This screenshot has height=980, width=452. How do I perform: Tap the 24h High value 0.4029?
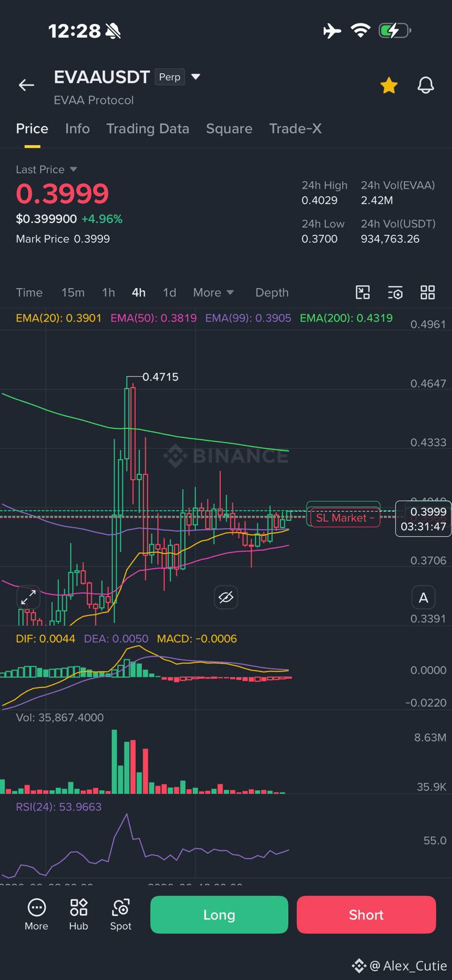click(x=319, y=200)
